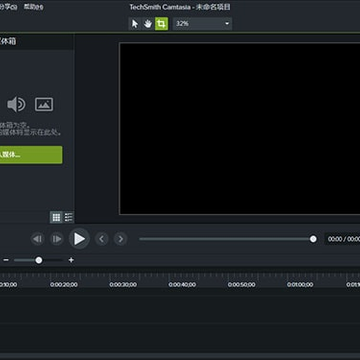360x360 pixels.
Task: Select the arrow edit mode tool
Action: [135, 24]
